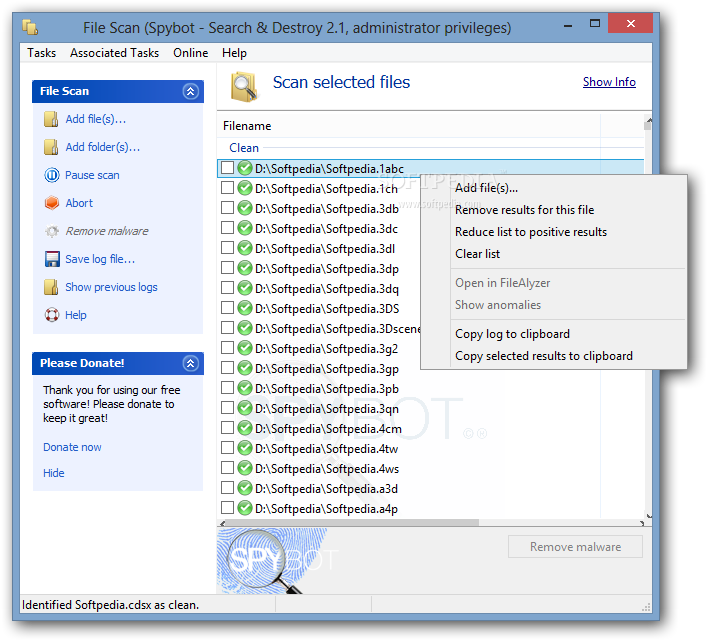Click green check icon for Softpedia.3gp
Viewport: 708px width, 641px height.
click(245, 368)
